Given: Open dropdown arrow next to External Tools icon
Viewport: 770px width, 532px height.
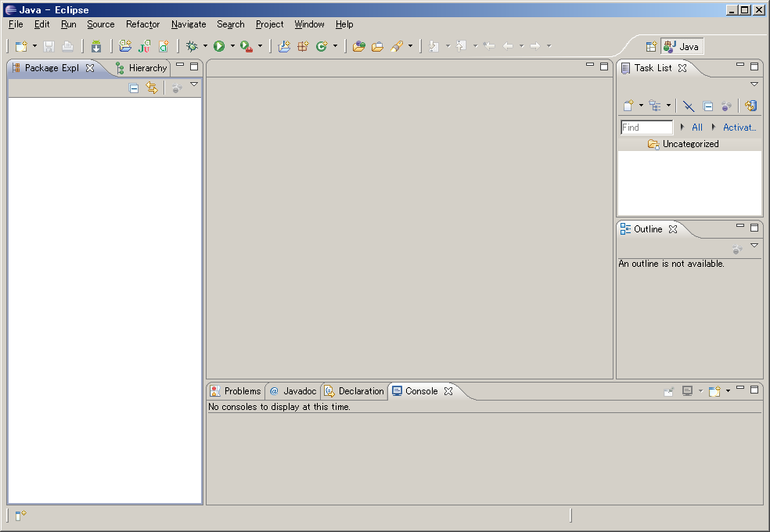Looking at the screenshot, I should click(261, 46).
